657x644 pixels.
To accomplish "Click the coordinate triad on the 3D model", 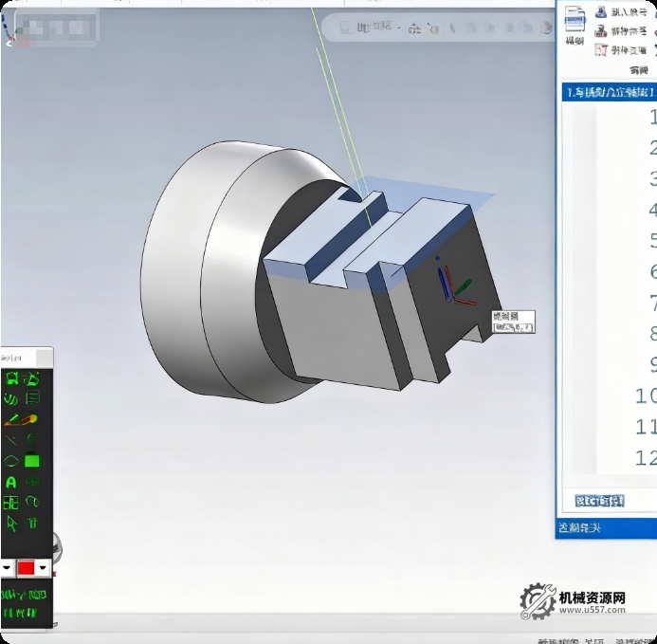I will [x=453, y=287].
